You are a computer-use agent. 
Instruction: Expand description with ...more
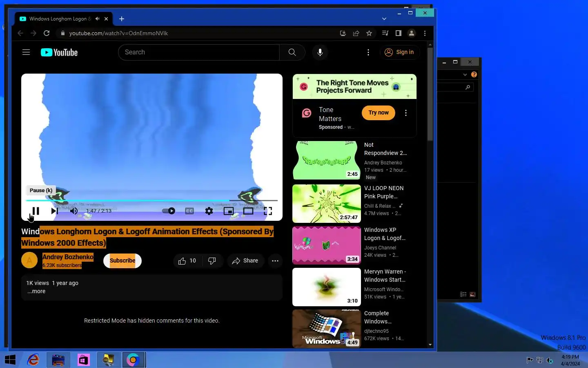pyautogui.click(x=36, y=292)
